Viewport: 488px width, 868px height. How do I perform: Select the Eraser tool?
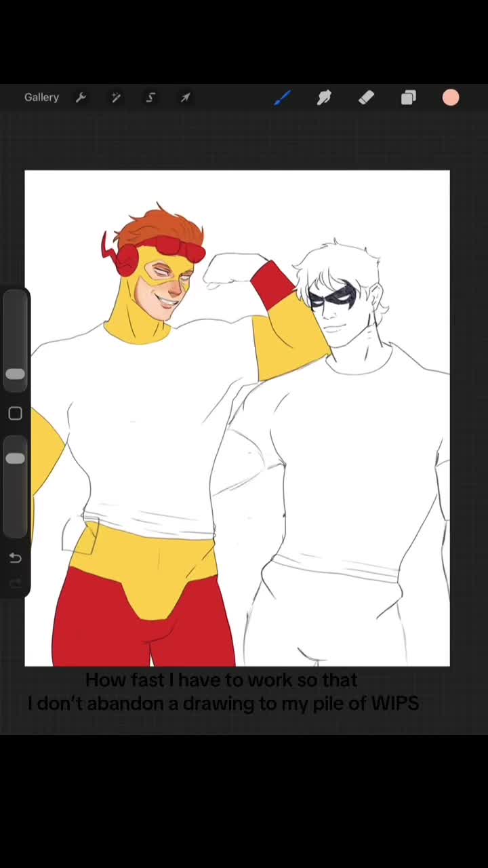(x=366, y=98)
